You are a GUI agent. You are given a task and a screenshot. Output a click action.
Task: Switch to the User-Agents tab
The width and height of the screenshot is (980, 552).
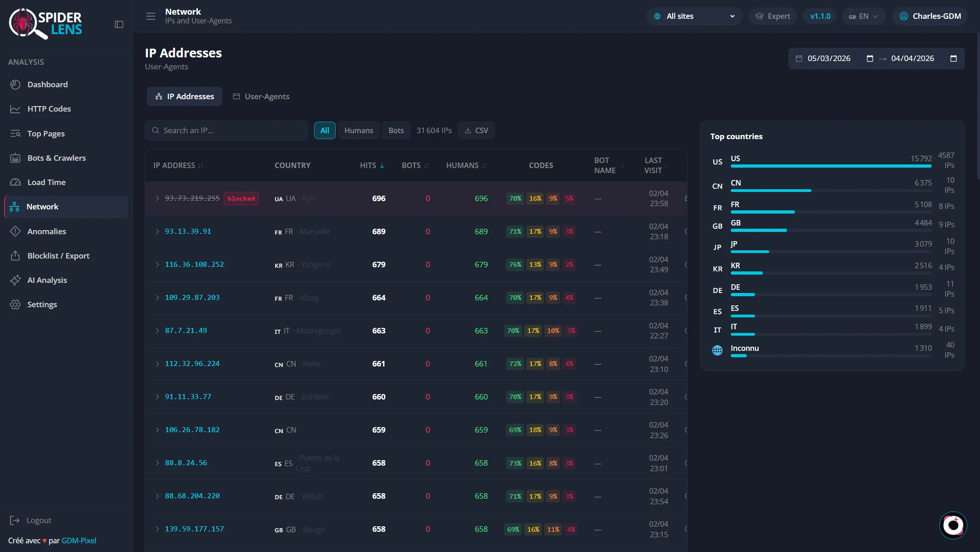click(261, 96)
